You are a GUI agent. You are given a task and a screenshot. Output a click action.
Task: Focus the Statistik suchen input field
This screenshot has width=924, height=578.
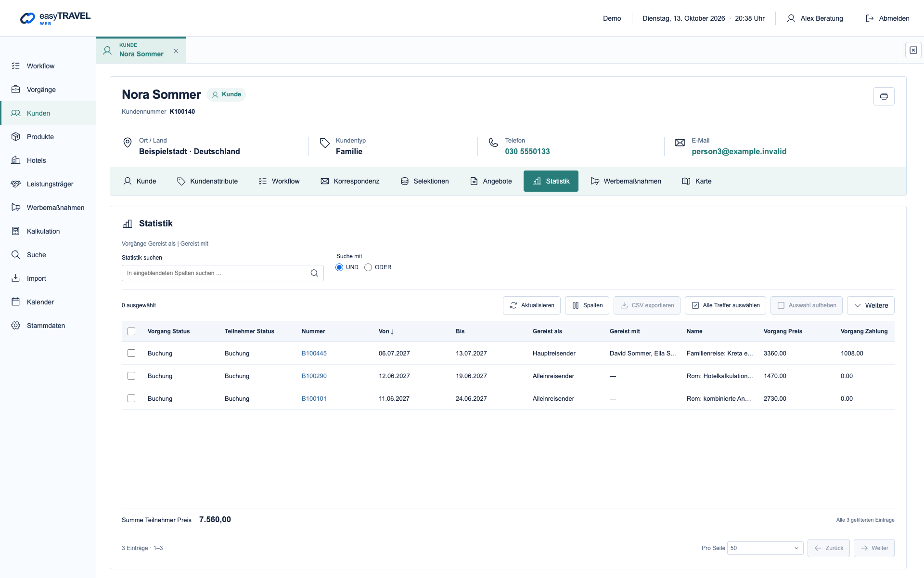(222, 273)
